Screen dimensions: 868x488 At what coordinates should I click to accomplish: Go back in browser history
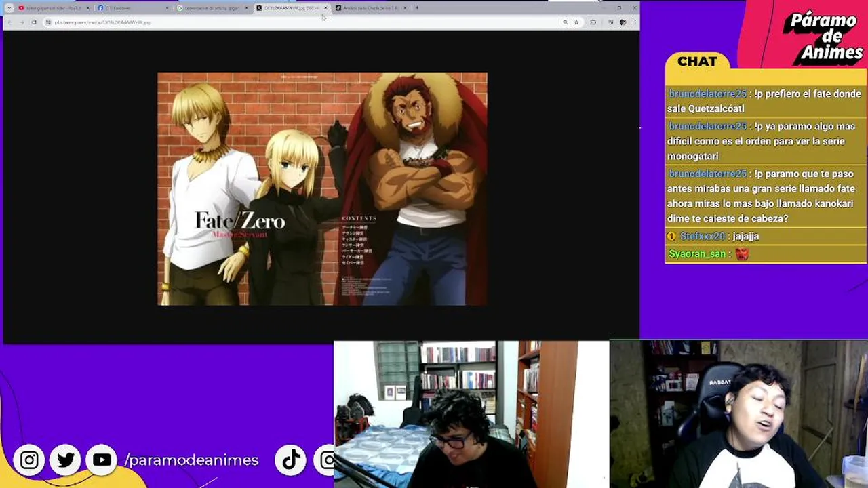pos(9,22)
